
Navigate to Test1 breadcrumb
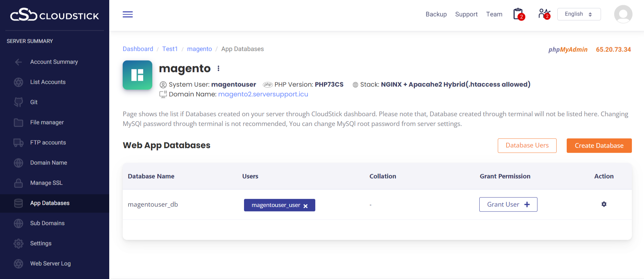click(x=170, y=49)
